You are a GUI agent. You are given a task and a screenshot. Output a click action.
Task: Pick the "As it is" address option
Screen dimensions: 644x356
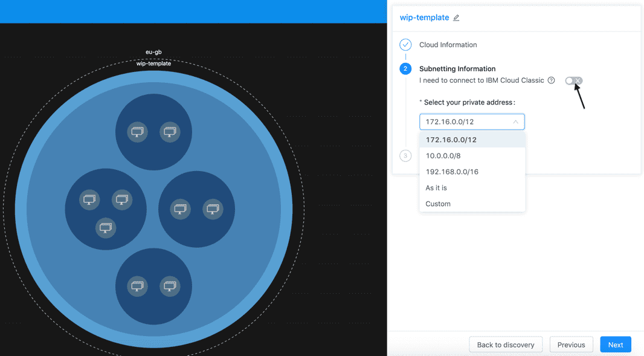(x=472, y=188)
